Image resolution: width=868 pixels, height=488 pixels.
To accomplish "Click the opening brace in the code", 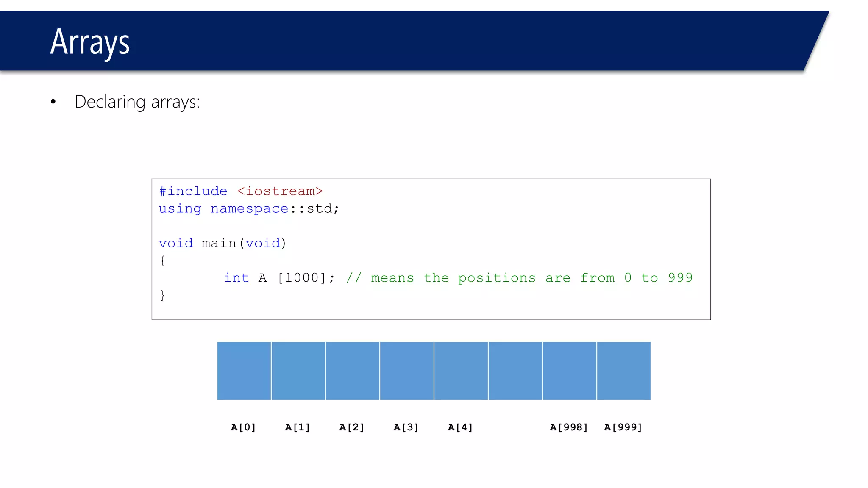I will [163, 261].
